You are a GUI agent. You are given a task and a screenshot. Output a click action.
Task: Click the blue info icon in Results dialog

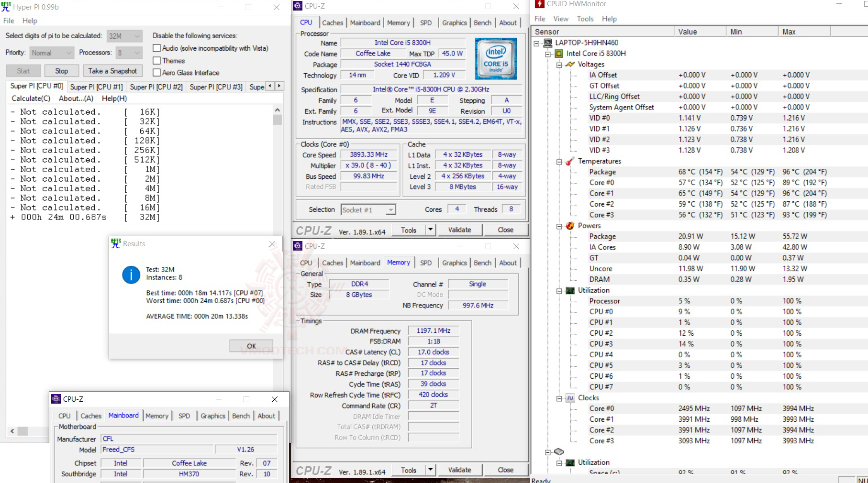point(131,275)
